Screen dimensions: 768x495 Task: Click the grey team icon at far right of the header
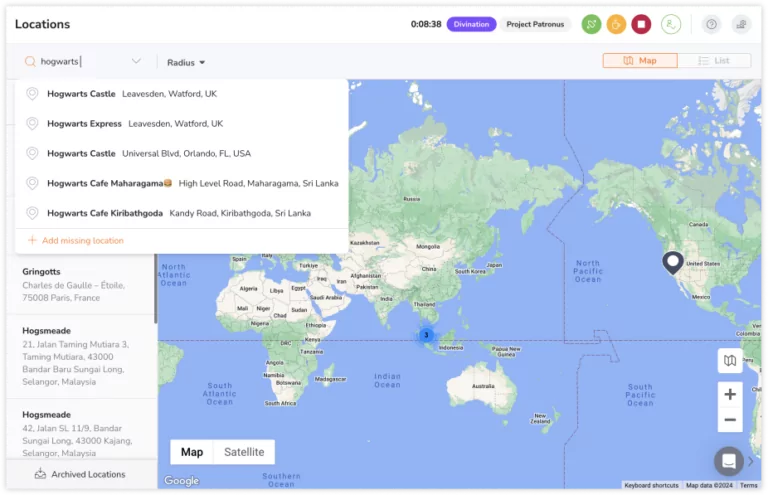[742, 24]
